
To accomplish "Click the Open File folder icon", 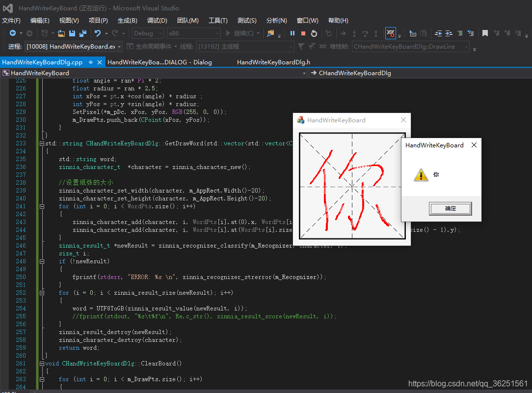I will click(x=61, y=33).
